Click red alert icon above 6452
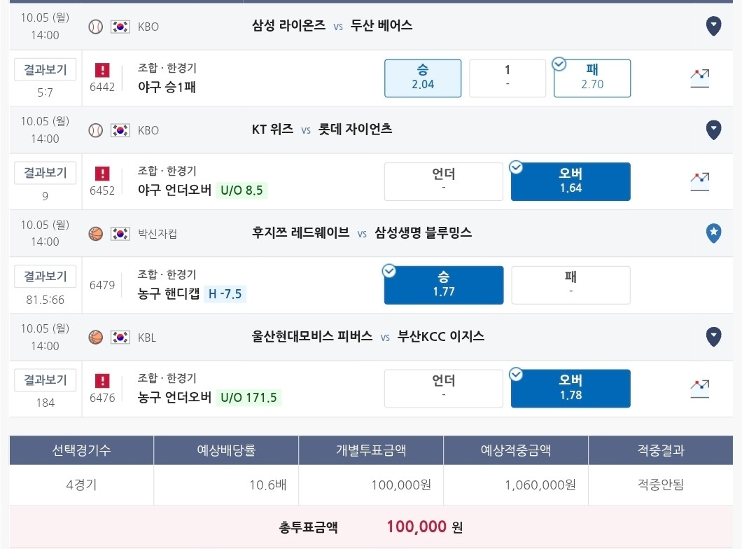Image resolution: width=756 pixels, height=549 pixels. click(x=102, y=173)
